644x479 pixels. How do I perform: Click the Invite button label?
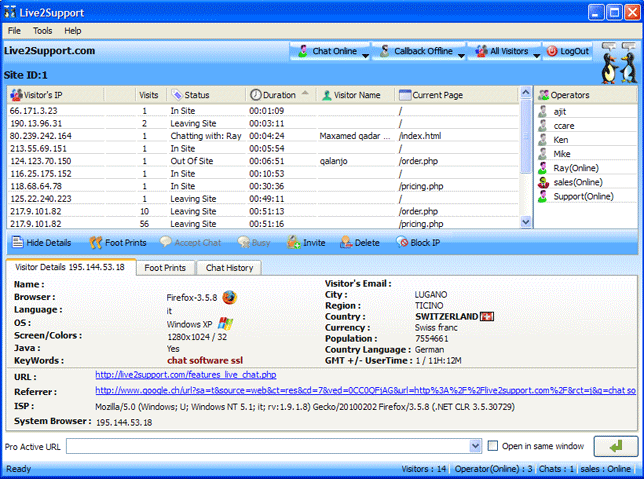pos(314,243)
